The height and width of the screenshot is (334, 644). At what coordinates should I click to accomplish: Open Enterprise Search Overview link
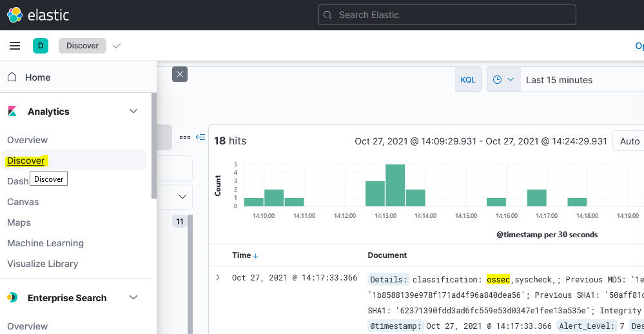[28, 326]
